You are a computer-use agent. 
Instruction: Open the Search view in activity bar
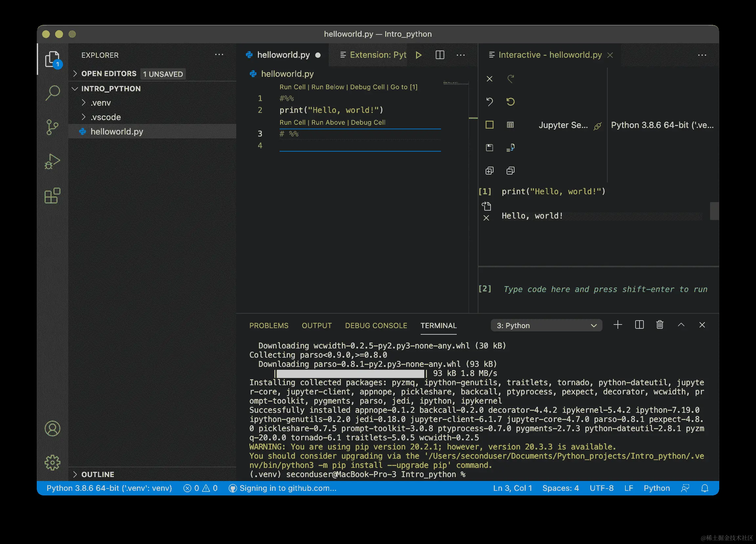[52, 93]
